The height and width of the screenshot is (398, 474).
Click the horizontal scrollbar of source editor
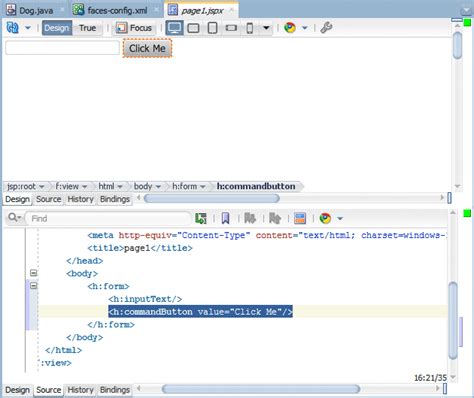261,389
